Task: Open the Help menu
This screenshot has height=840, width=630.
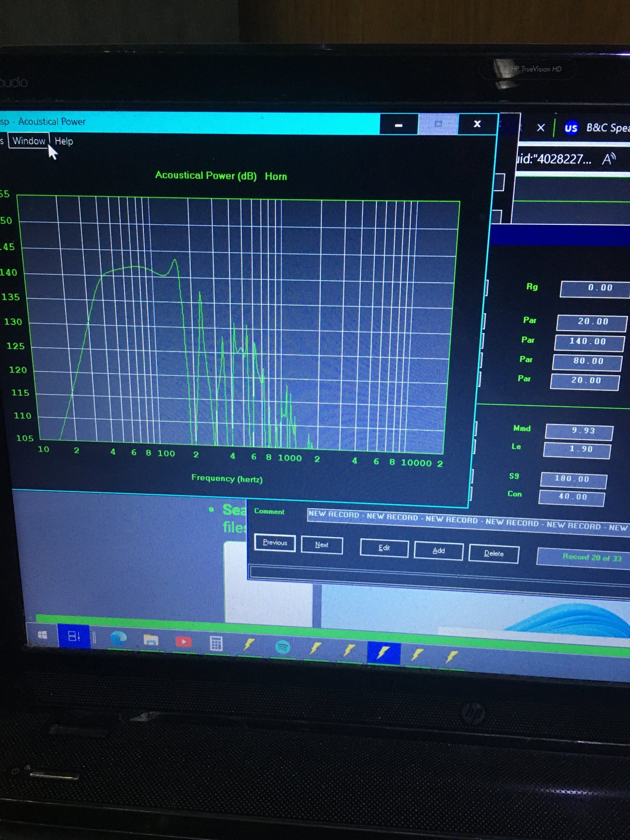Action: [64, 142]
